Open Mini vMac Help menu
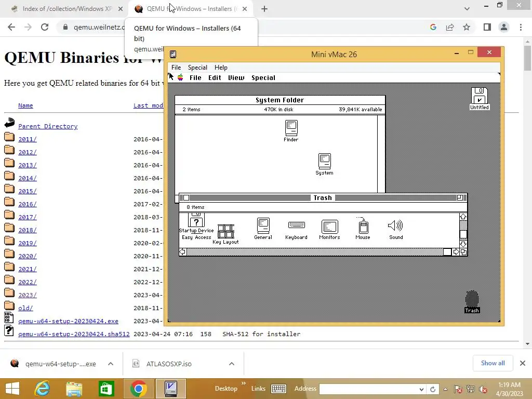532x399 pixels. click(x=221, y=67)
